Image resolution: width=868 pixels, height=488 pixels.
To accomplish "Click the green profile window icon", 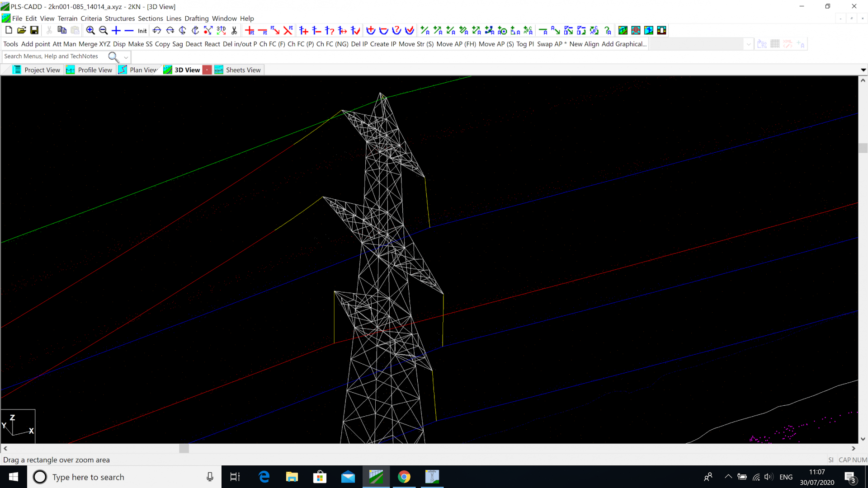I will click(623, 30).
